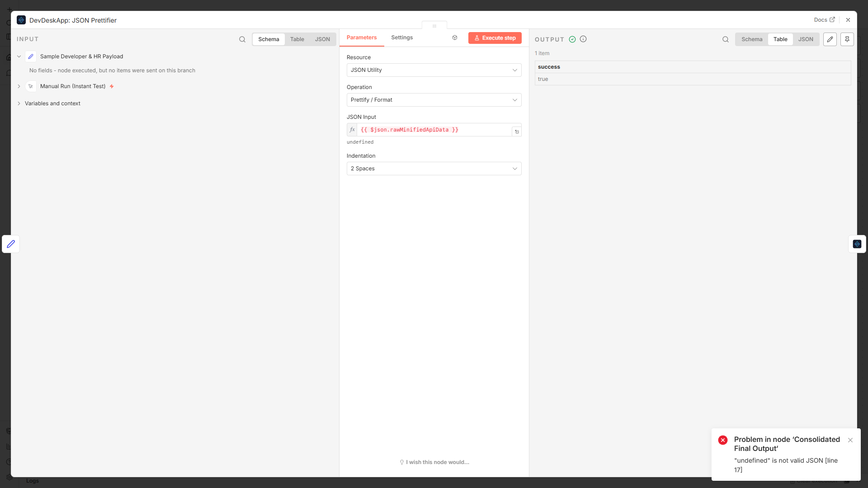
Task: Click the '1 item' output count
Action: (x=542, y=53)
